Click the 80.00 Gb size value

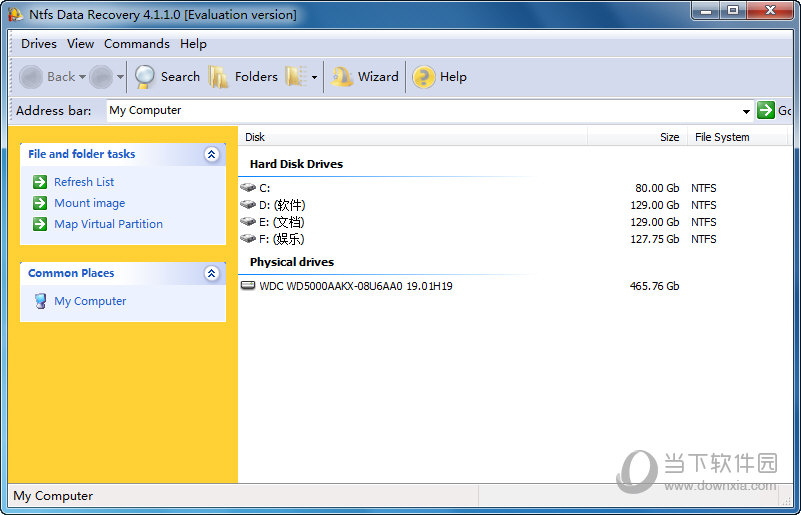pos(657,188)
